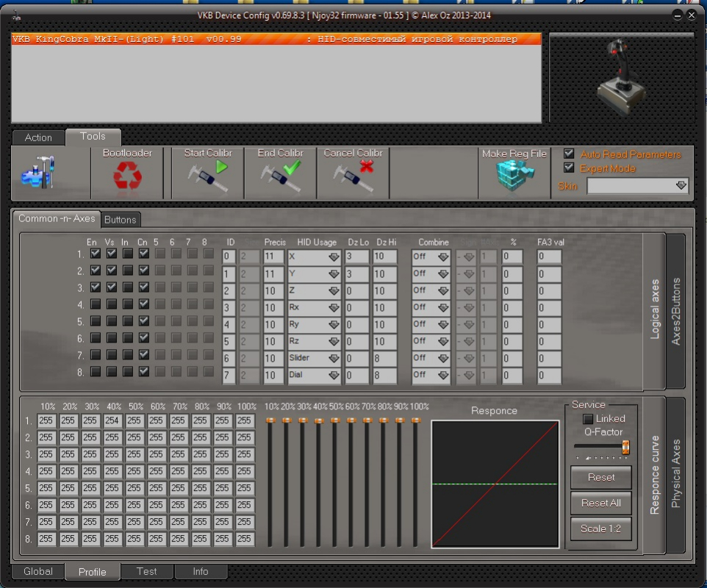This screenshot has height=588, width=707.
Task: Open HID Usage dropdown showing X
Action: [315, 257]
